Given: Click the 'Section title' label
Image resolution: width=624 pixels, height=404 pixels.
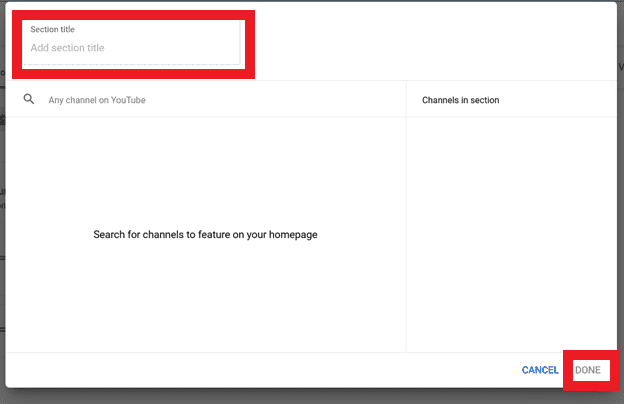Looking at the screenshot, I should pos(53,29).
